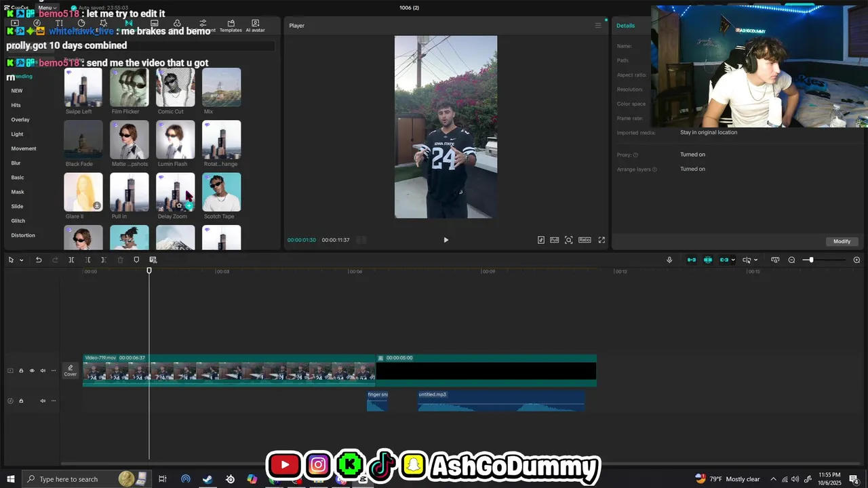Select the Comic Cut transition thumbnail

point(176,87)
